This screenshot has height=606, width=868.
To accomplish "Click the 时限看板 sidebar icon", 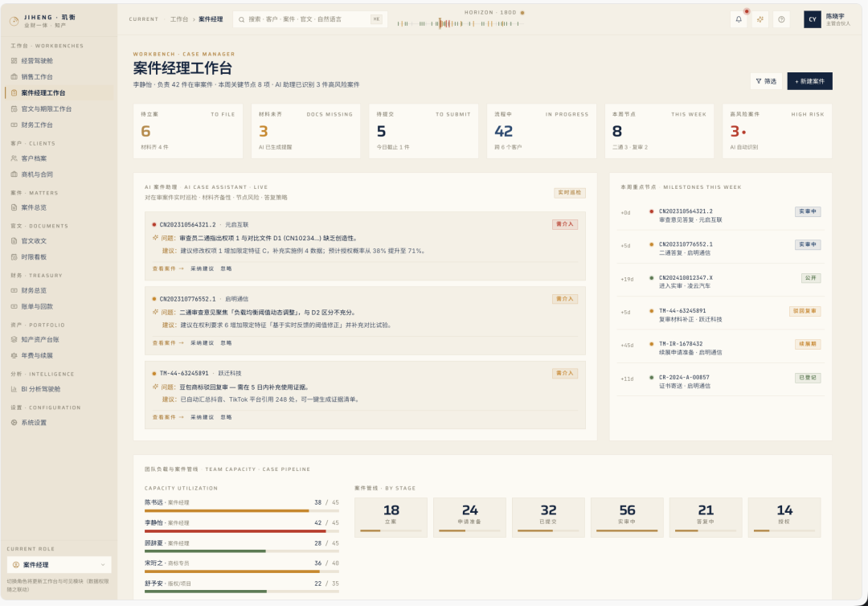I will (x=14, y=257).
